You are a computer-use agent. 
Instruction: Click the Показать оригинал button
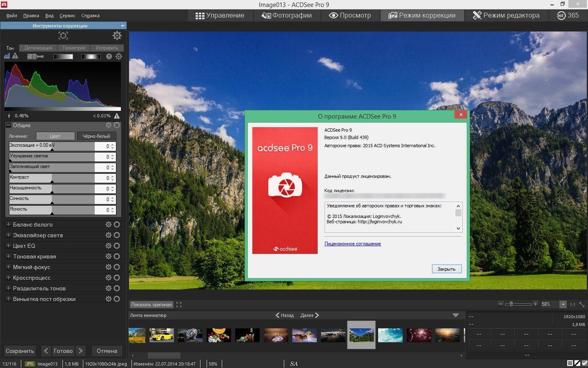(151, 305)
